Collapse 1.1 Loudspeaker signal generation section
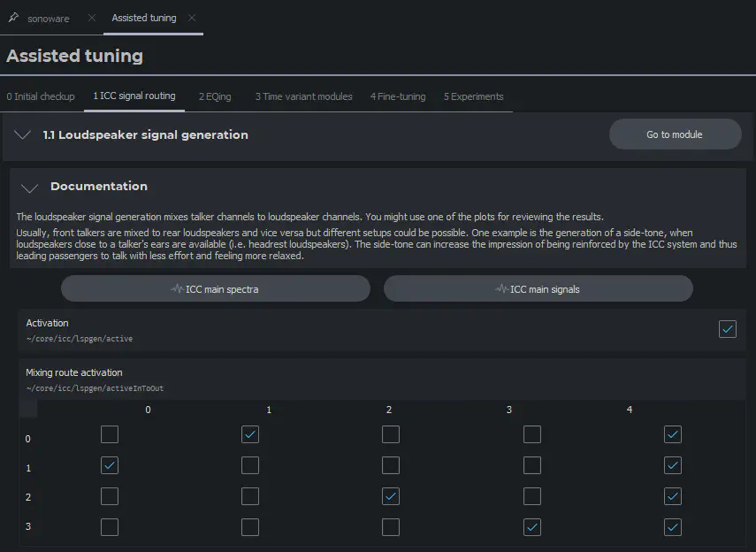The height and width of the screenshot is (552, 756). pyautogui.click(x=23, y=134)
